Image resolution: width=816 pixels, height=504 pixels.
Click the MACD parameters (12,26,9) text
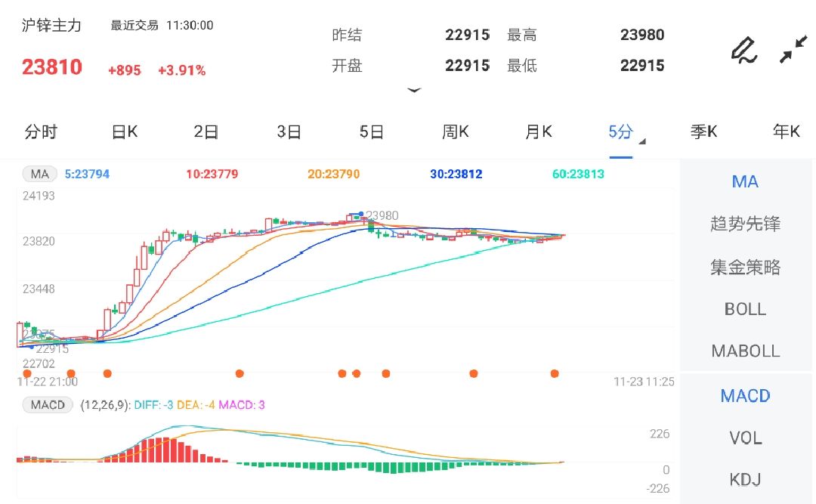(105, 404)
